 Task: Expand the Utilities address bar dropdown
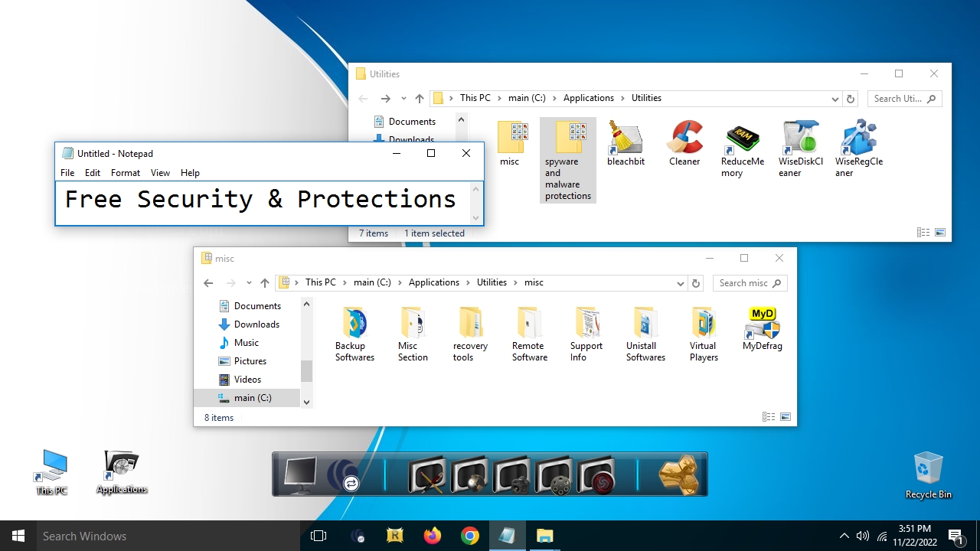(x=835, y=98)
